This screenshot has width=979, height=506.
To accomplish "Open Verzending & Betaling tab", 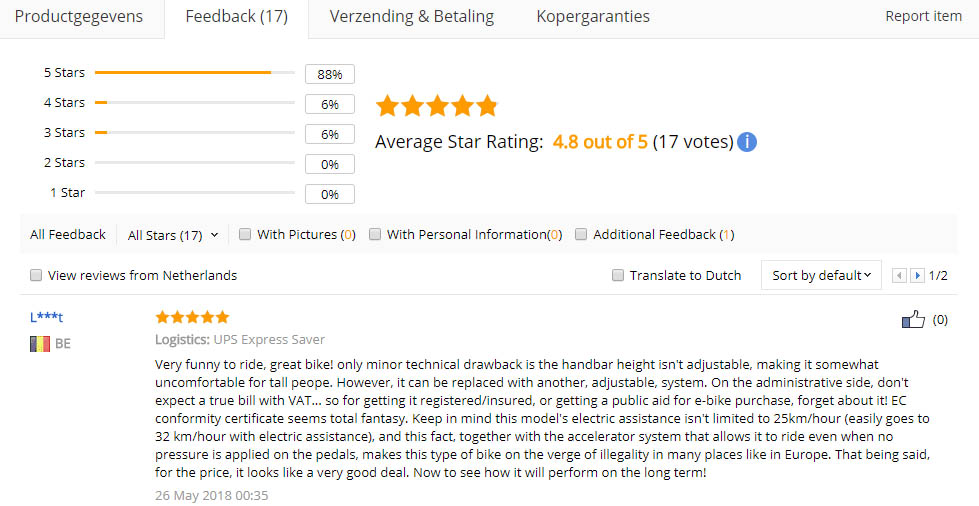I will point(412,17).
